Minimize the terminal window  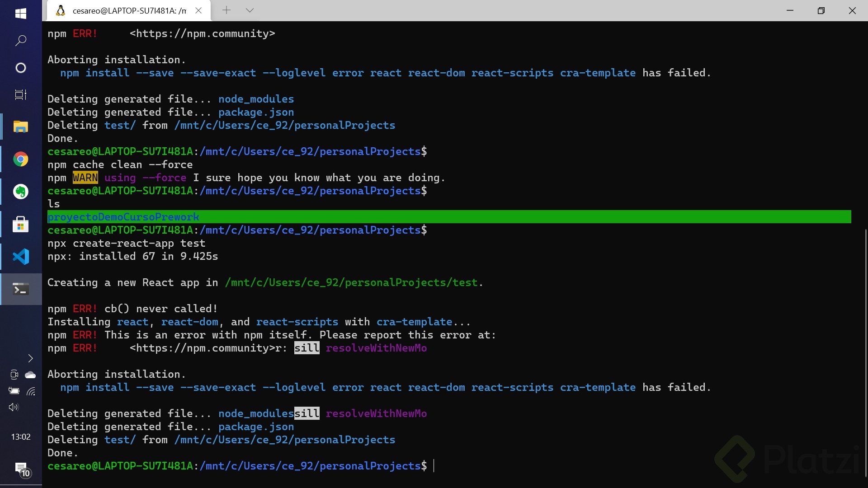coord(790,10)
